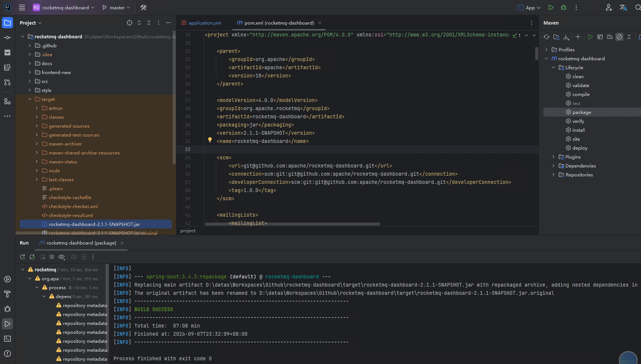Select Opened File locate icon in Project panel
The width and height of the screenshot is (641, 364).
tap(130, 23)
